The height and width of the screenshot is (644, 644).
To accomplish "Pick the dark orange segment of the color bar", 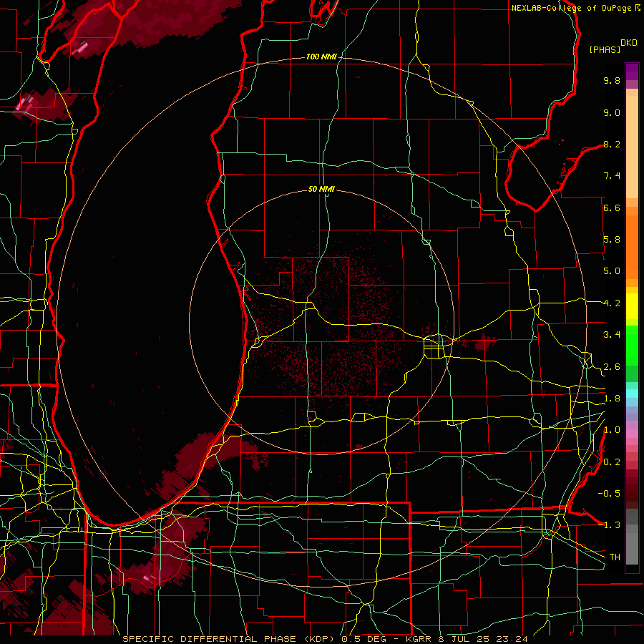I will coord(632,247).
